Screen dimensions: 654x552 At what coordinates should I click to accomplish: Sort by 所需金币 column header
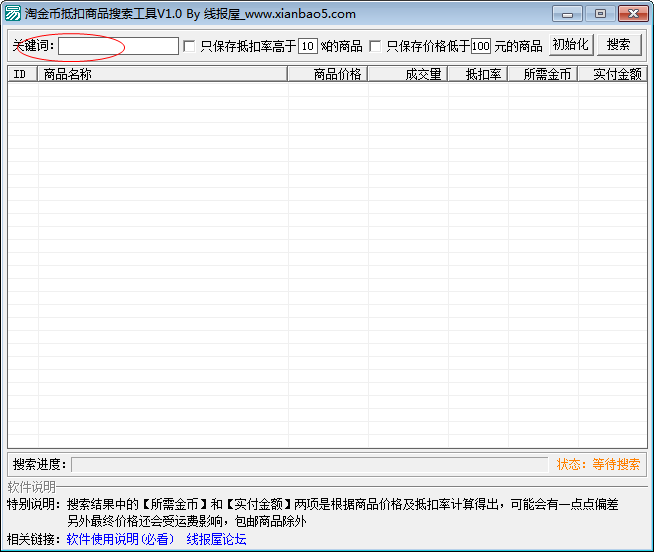[x=543, y=74]
